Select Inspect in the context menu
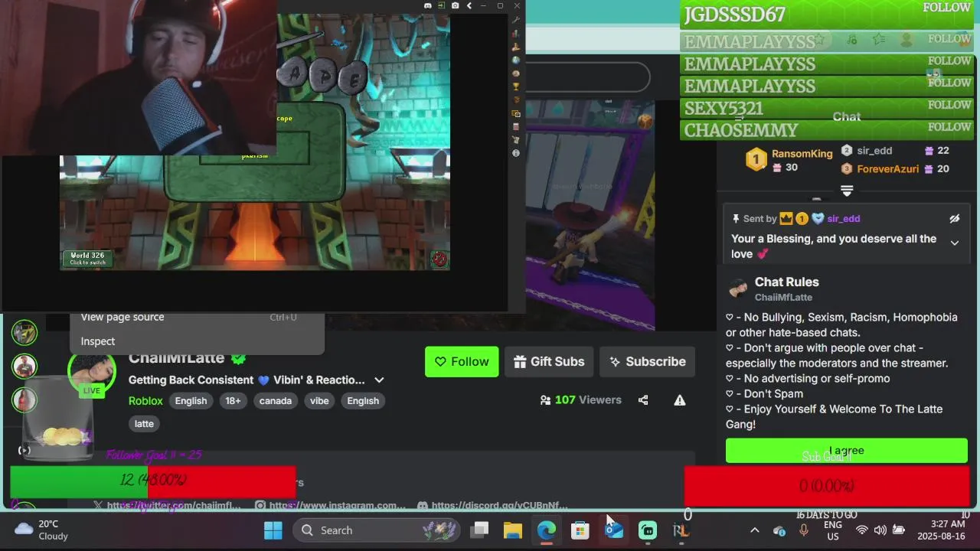This screenshot has height=551, width=980. (x=98, y=341)
